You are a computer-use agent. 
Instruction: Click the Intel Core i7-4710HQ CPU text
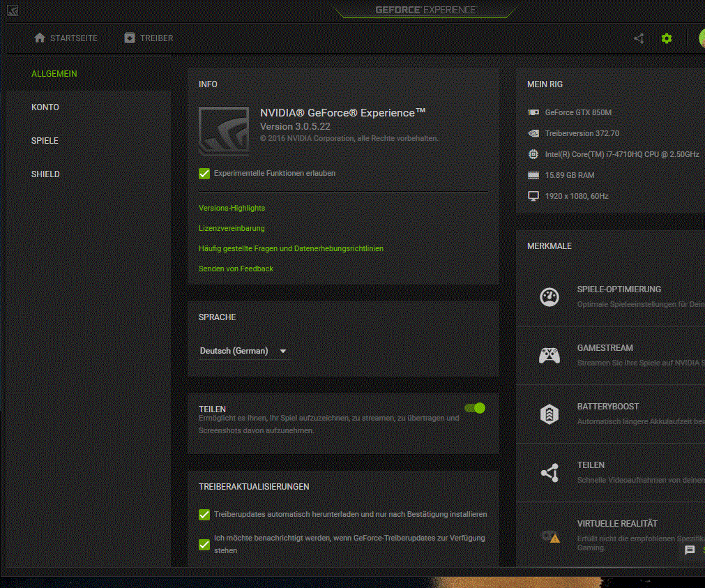click(x=622, y=154)
